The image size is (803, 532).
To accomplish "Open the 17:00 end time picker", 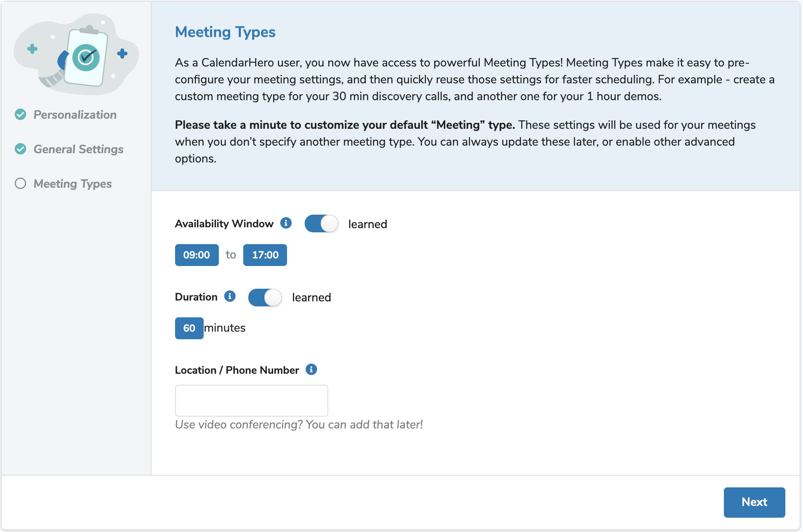I will (x=265, y=255).
